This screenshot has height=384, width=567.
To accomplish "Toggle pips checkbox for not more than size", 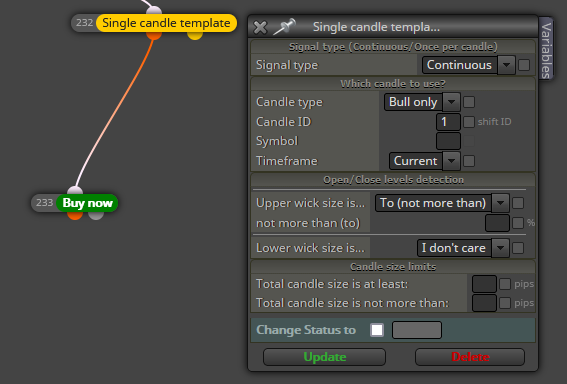I will pos(505,303).
